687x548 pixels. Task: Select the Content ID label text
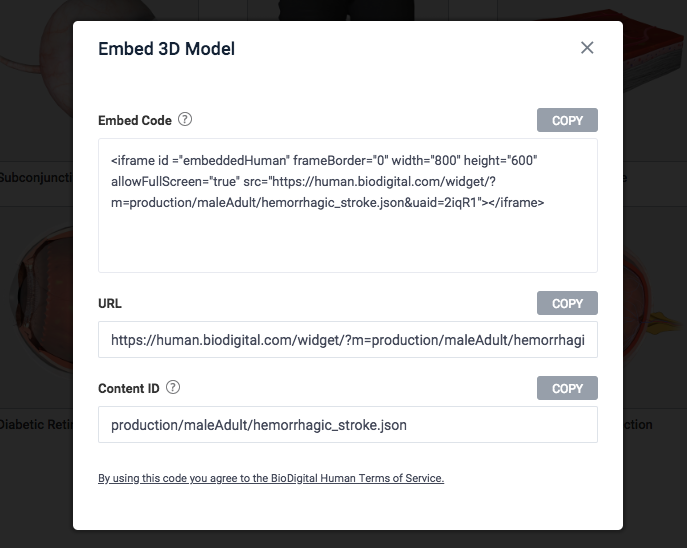[x=129, y=389]
